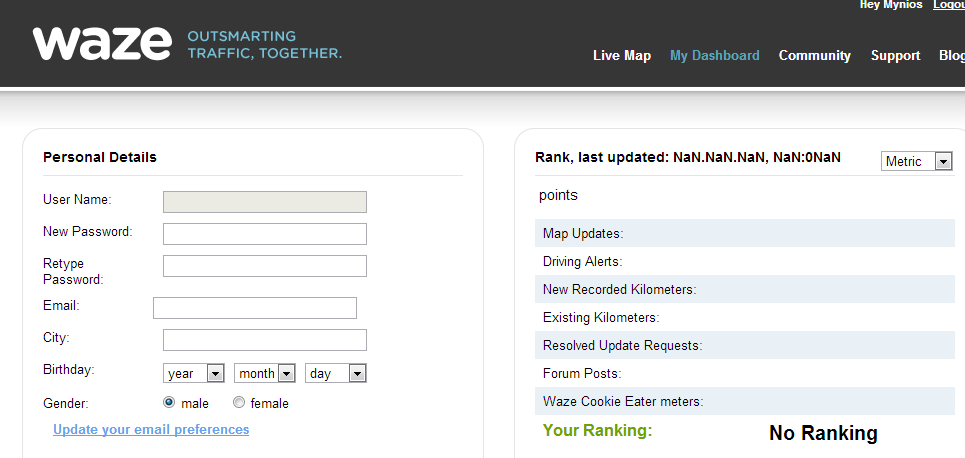Focus the New Password field
This screenshot has width=965, height=458.
click(x=265, y=234)
